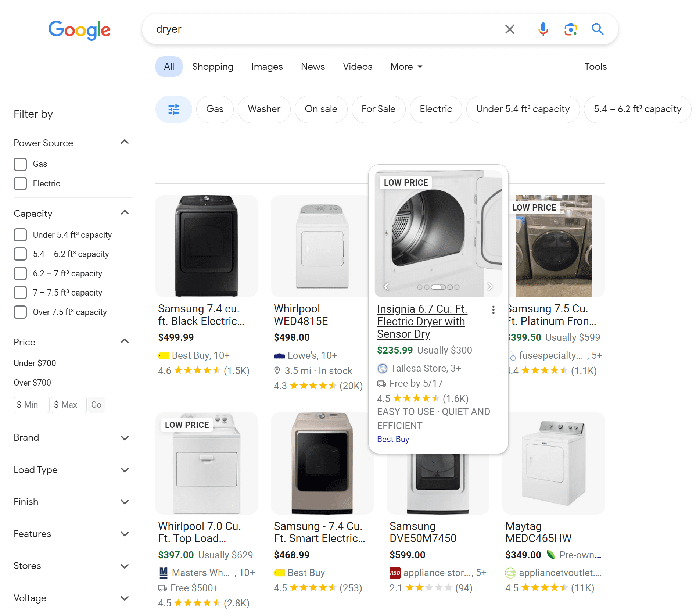Start a voice search with the microphone icon
The width and height of the screenshot is (696, 616).
coord(543,29)
